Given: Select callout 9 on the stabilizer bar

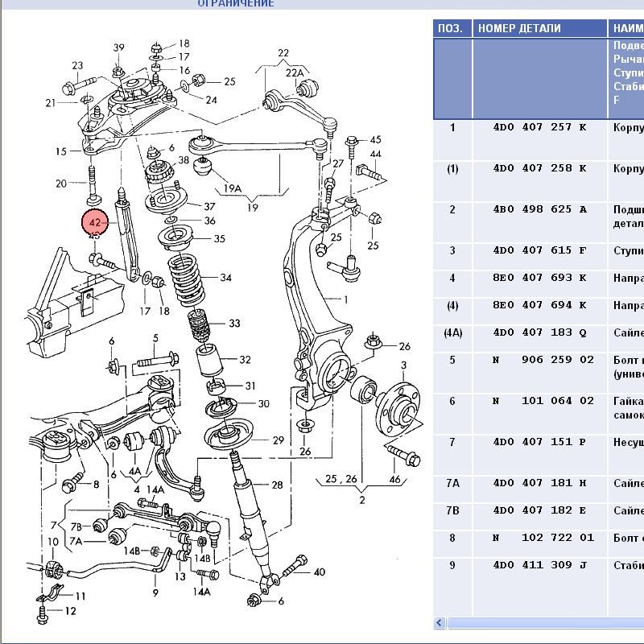Looking at the screenshot, I should tap(155, 593).
